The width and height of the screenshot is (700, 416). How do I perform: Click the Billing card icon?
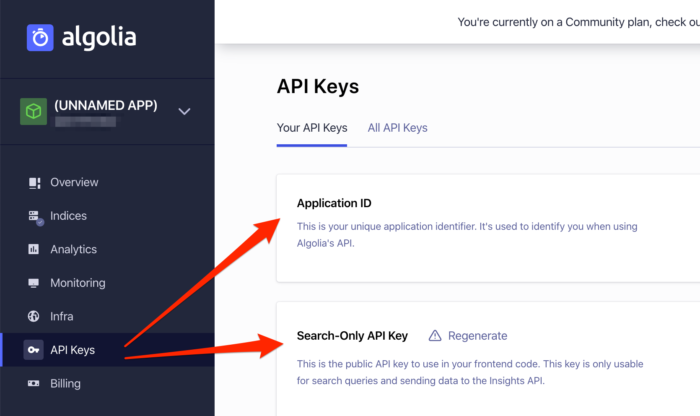(34, 383)
